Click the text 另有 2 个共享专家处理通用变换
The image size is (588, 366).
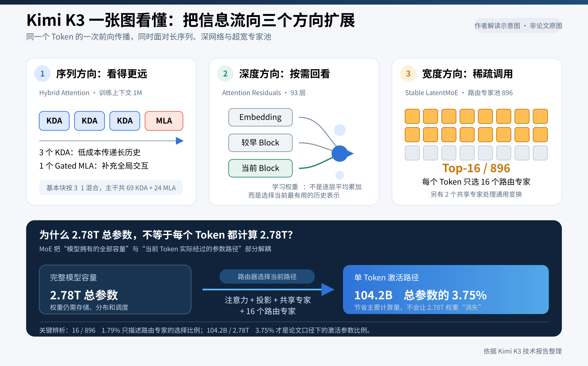(476, 194)
